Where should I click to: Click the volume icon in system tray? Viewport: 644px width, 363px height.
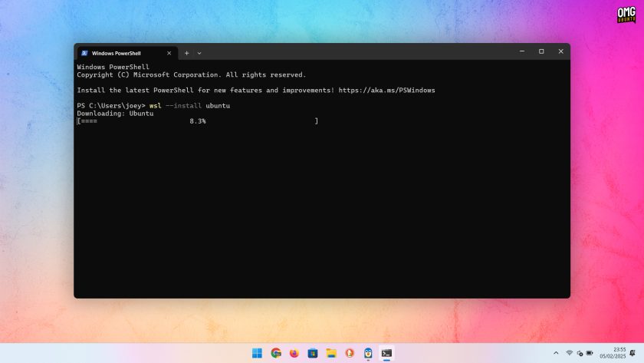pos(580,353)
